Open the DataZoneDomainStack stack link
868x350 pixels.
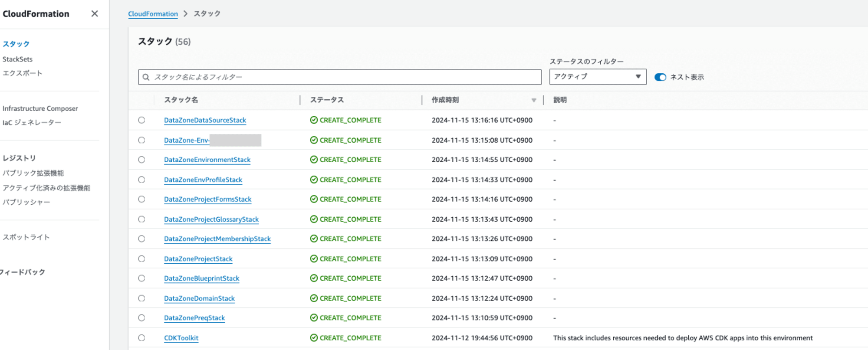coord(199,298)
